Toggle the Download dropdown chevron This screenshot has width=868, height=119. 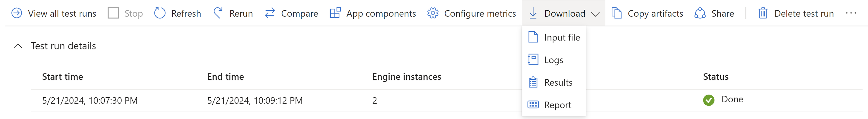tap(595, 14)
